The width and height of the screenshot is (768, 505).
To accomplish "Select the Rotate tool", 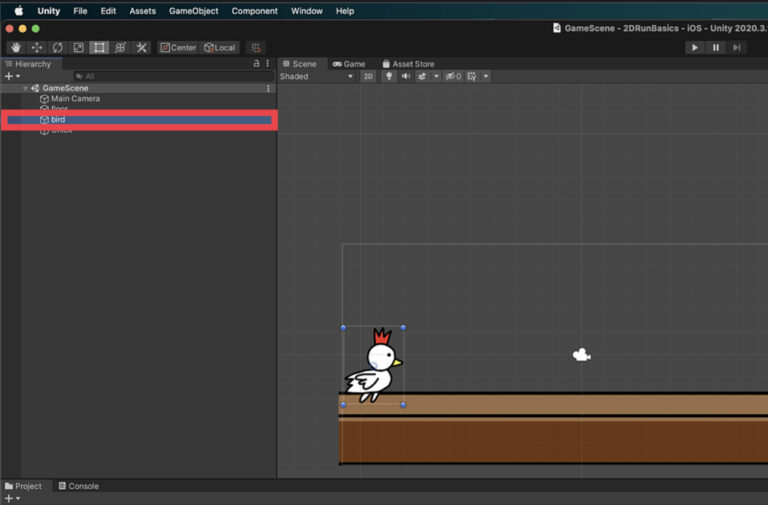I will tap(58, 48).
